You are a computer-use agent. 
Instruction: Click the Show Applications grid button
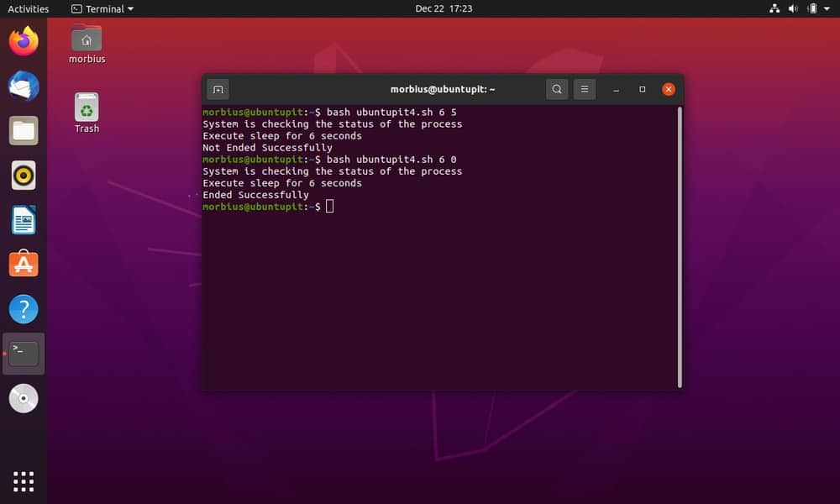tap(23, 480)
